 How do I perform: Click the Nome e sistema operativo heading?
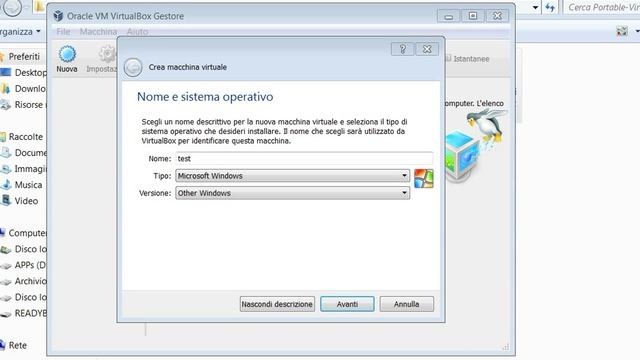click(205, 97)
